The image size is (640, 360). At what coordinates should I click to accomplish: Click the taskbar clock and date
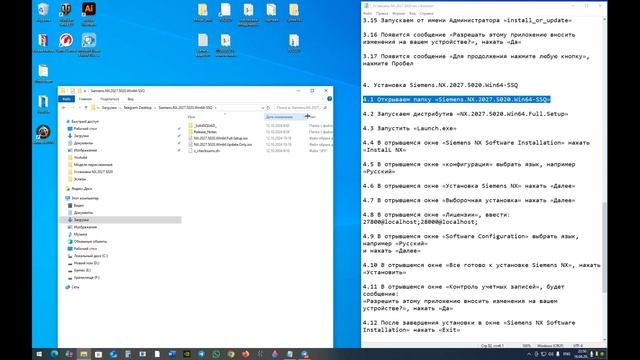582,354
